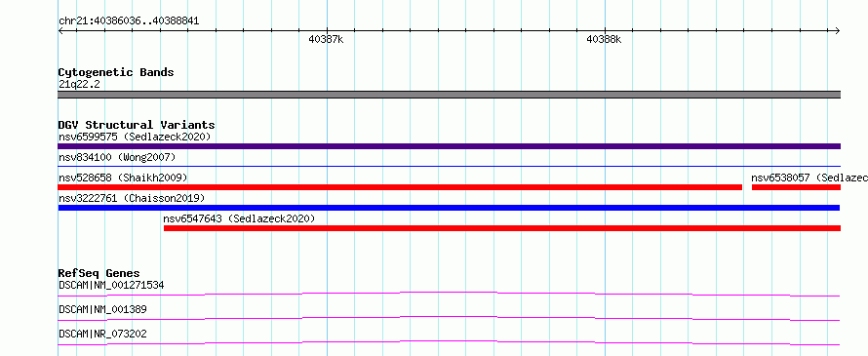Select the dark purple nsv6599575 variant bar
Image resolution: width=868 pixels, height=356 pixels.
(449, 146)
